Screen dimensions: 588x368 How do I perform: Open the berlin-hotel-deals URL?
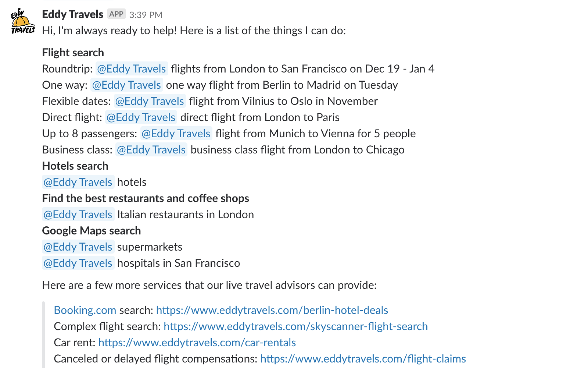click(272, 310)
